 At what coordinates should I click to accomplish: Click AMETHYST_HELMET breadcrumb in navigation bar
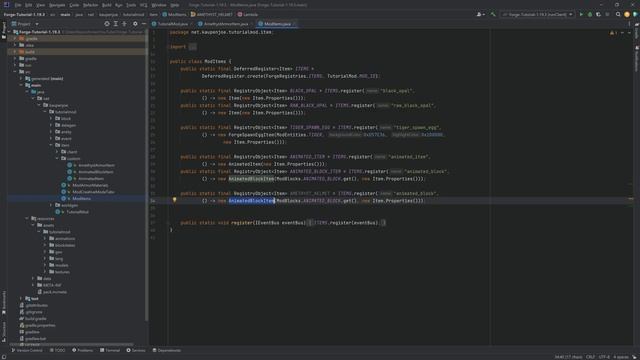211,14
